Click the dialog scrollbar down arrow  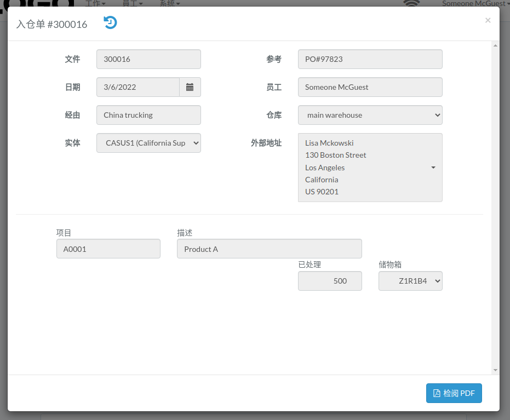495,370
